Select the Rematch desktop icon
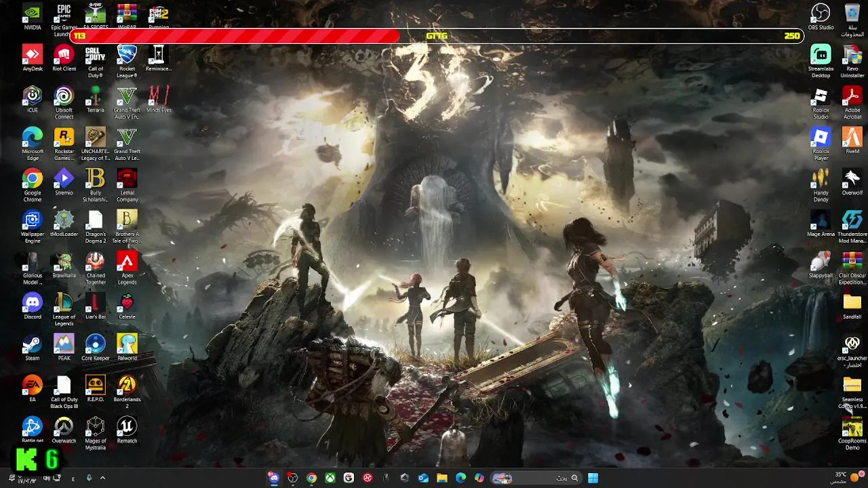 127,430
